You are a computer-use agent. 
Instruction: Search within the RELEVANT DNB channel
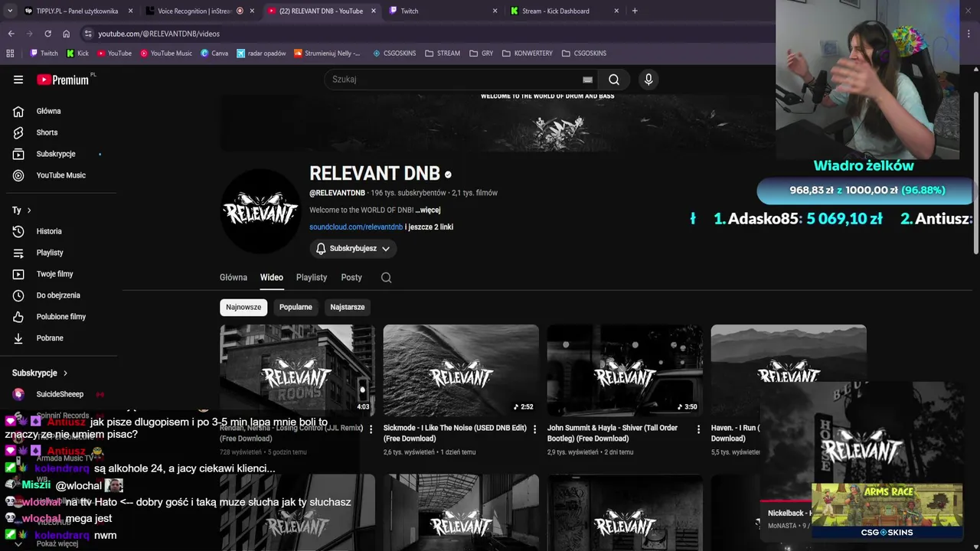click(386, 278)
